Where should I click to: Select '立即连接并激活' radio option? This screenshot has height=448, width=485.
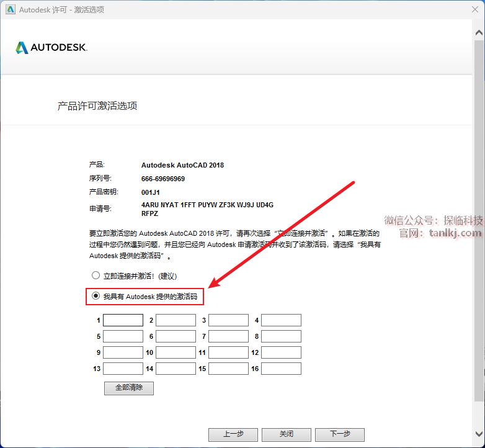96,275
